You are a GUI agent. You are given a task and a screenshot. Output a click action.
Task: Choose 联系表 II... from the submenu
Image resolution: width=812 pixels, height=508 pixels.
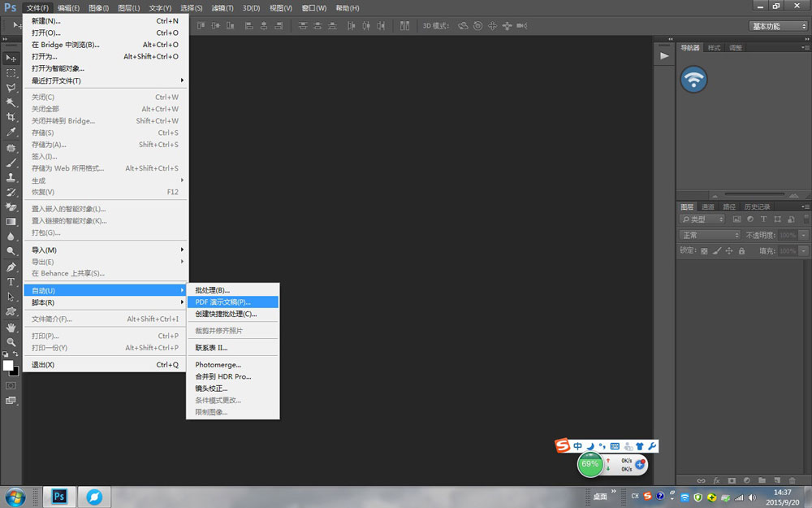[x=233, y=348]
